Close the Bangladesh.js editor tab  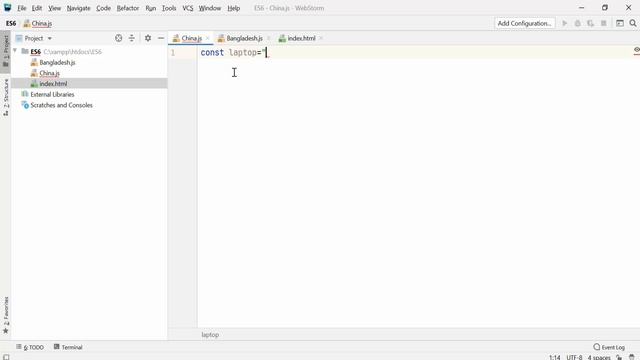point(268,38)
